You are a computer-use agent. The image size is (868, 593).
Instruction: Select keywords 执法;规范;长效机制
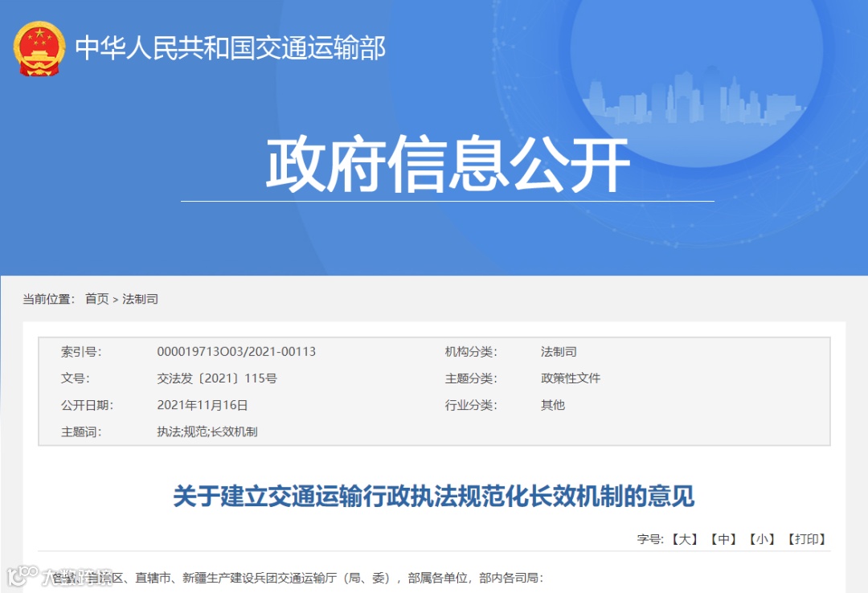coord(207,431)
